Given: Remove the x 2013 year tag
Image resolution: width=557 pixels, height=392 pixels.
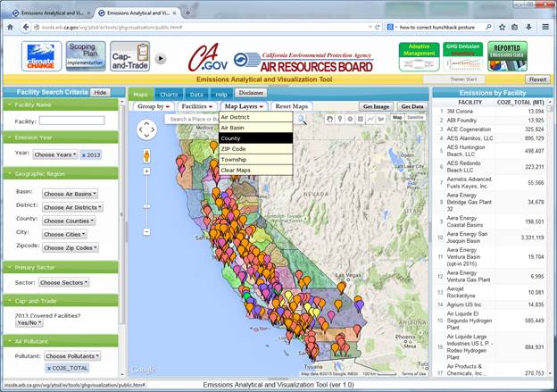Looking at the screenshot, I should coord(91,154).
